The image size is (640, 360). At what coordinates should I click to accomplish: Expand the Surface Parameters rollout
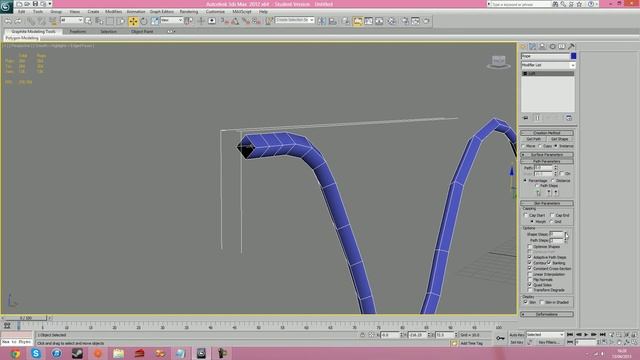pyautogui.click(x=547, y=155)
